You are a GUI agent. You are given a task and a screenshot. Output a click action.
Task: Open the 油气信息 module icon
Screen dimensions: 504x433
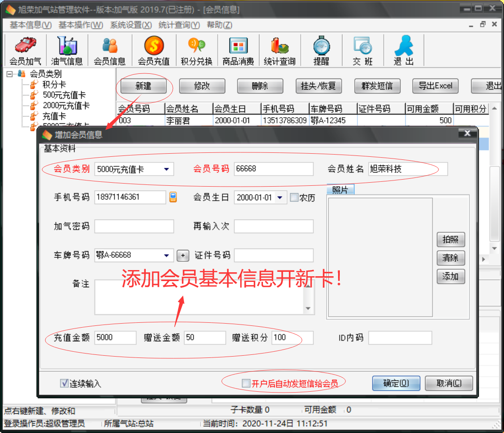point(67,49)
